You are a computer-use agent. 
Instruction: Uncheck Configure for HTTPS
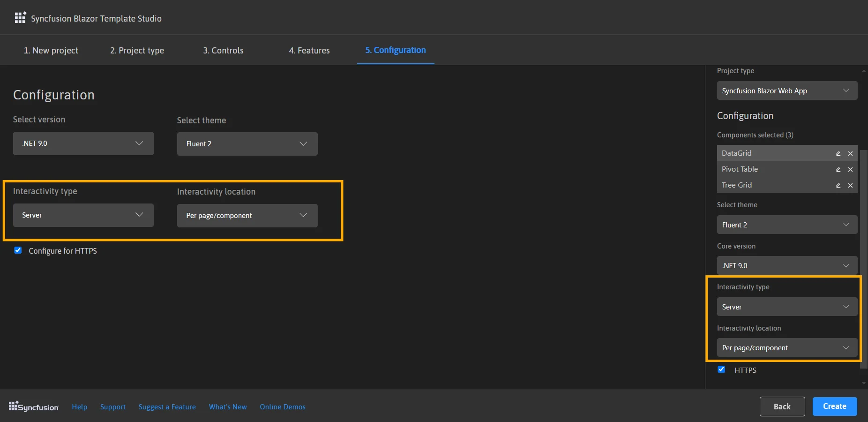18,250
